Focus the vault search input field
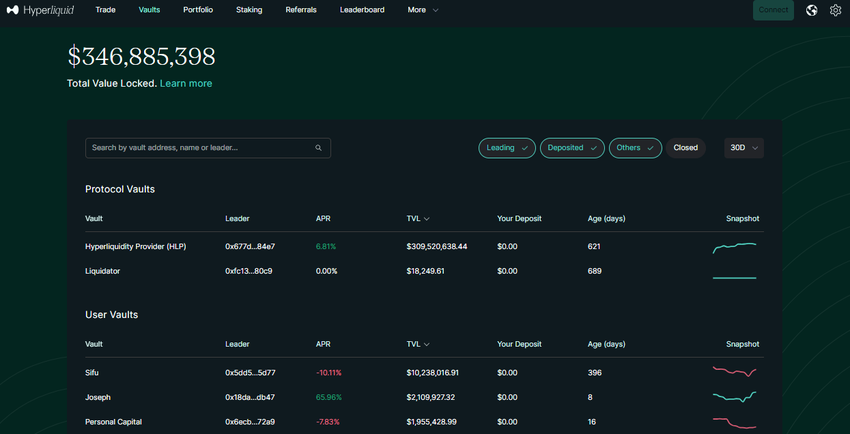Viewport: 850px width, 434px height. [x=200, y=148]
